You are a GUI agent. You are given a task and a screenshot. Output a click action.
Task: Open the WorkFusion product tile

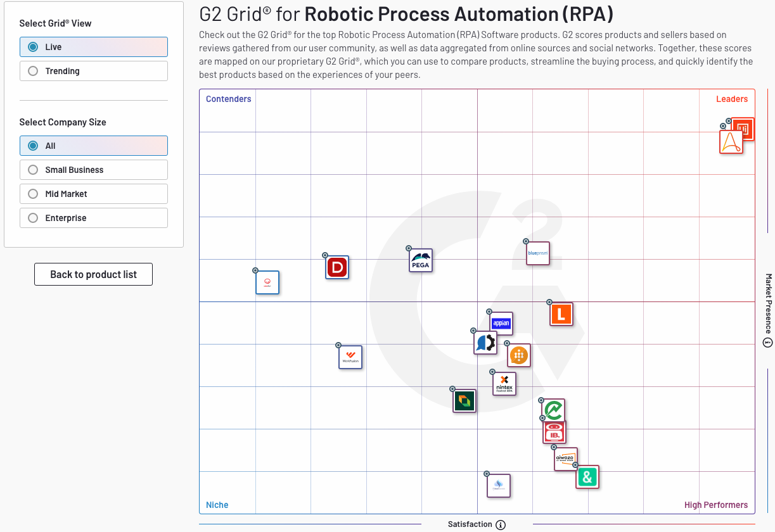(350, 357)
